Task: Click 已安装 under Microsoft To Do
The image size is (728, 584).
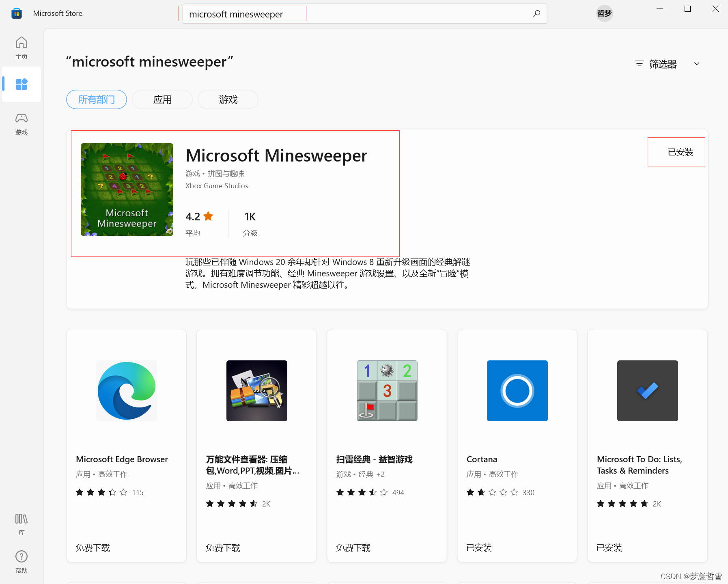Action: pos(610,548)
